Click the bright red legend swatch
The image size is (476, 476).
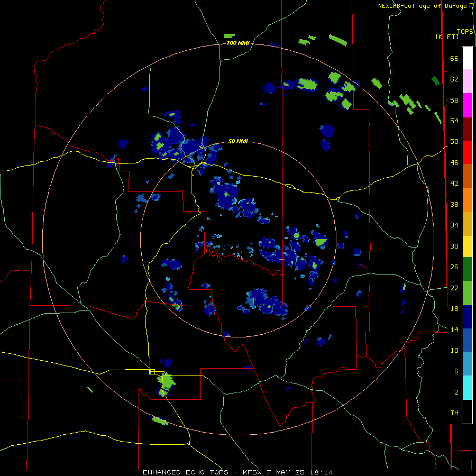[x=467, y=152]
